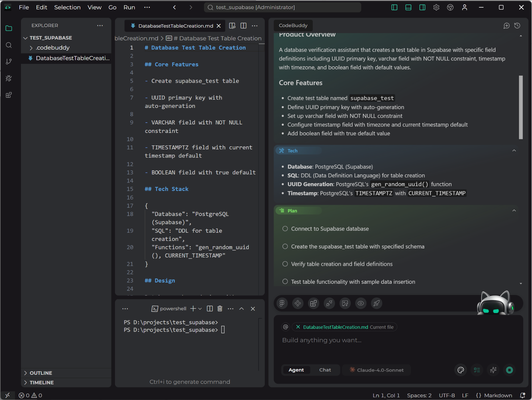Collapse the Tech section in CodeBuddy
Image resolution: width=532 pixels, height=400 pixels.
[514, 150]
